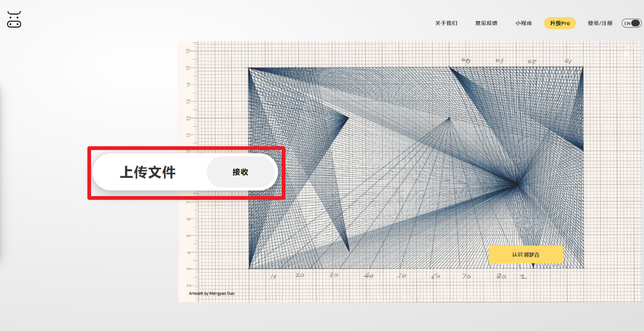Open the 小程序 mini-program page
Image resolution: width=644 pixels, height=331 pixels.
click(523, 23)
